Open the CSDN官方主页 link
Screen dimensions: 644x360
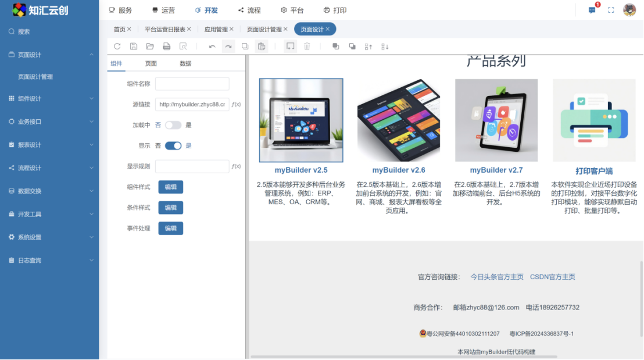552,277
